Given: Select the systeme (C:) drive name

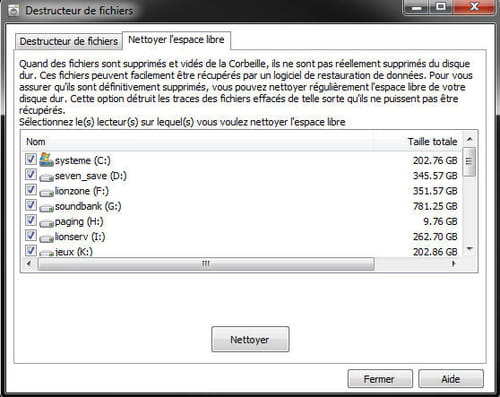Looking at the screenshot, I should (x=83, y=161).
